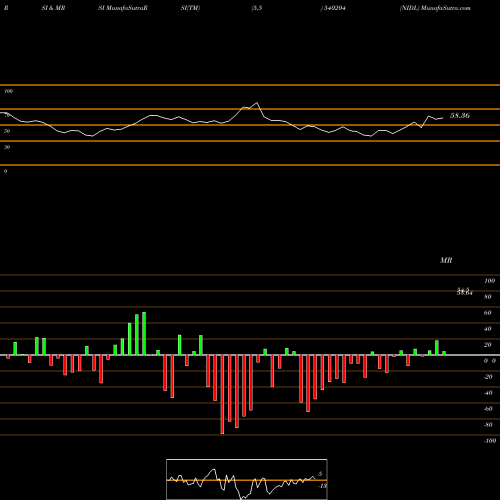Click the "-80" label on MR axis
500x500 pixels.
pyautogui.click(x=488, y=425)
